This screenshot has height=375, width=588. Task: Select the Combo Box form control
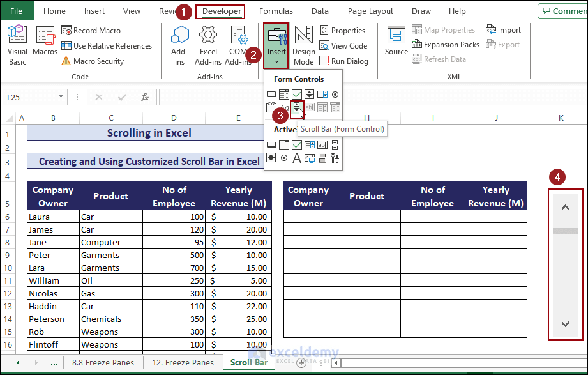point(283,94)
